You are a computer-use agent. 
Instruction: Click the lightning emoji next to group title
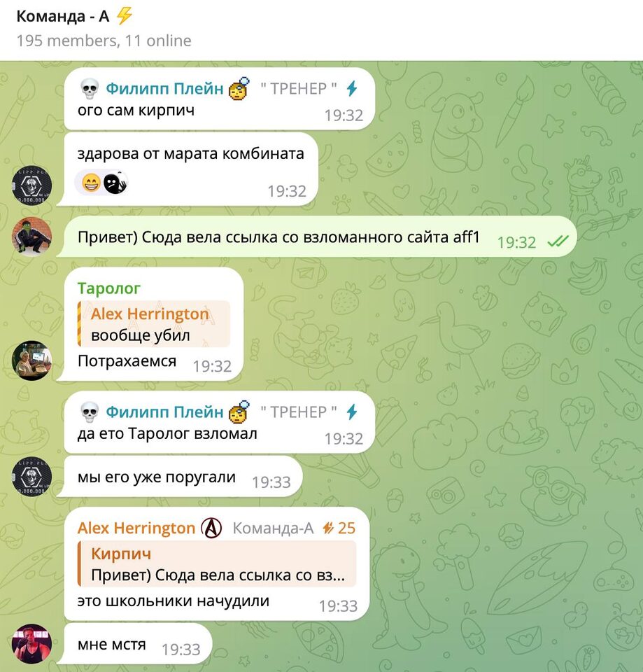coord(125,16)
